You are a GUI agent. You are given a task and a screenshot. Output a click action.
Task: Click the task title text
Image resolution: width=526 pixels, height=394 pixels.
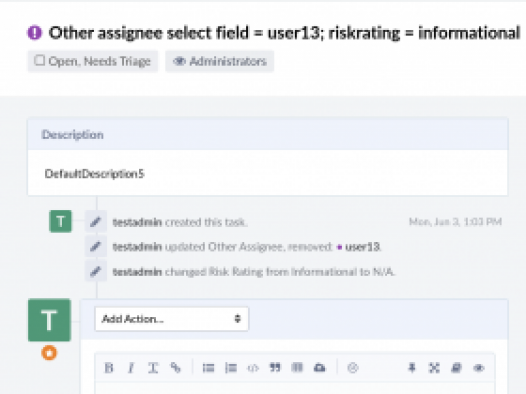click(x=284, y=33)
